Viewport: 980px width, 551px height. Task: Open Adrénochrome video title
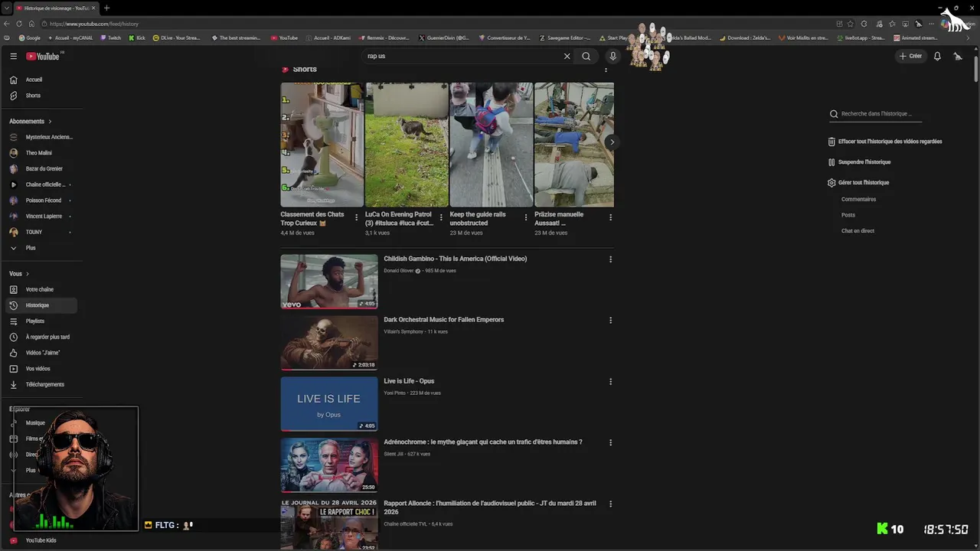(483, 442)
